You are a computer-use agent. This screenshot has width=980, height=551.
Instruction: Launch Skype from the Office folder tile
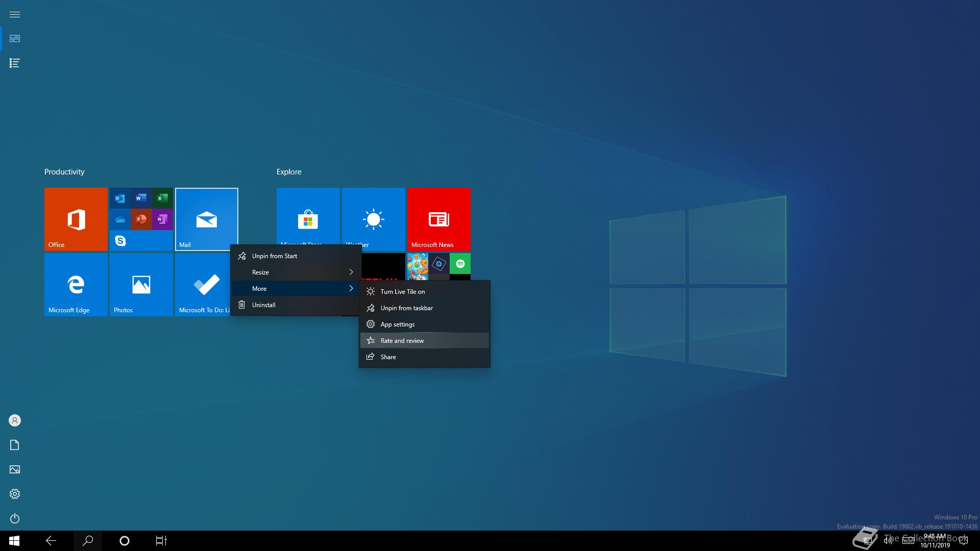(x=120, y=241)
